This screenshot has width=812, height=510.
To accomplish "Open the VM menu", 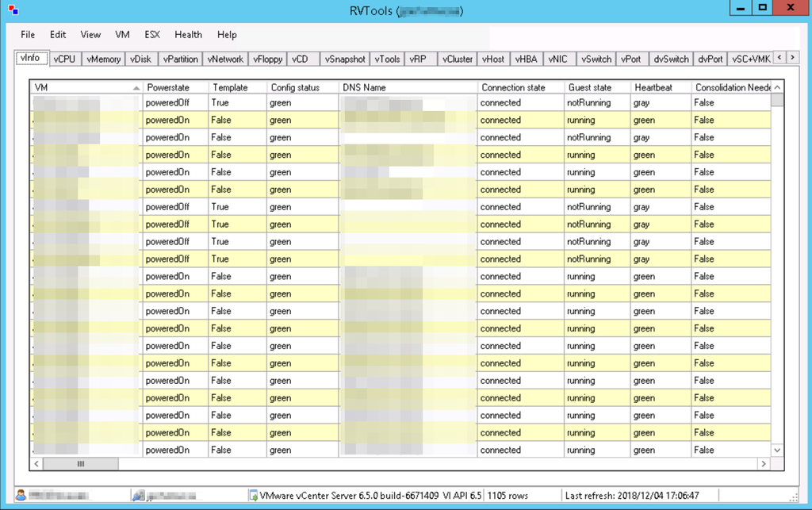I will point(122,35).
